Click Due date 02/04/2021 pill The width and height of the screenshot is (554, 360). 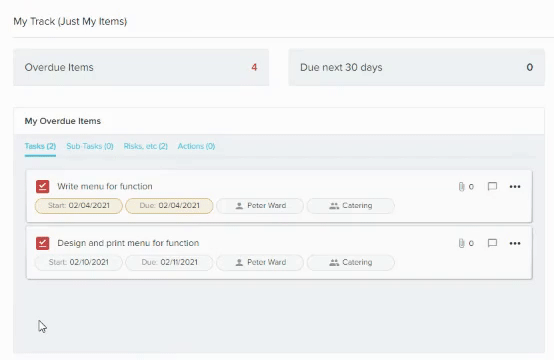point(169,206)
